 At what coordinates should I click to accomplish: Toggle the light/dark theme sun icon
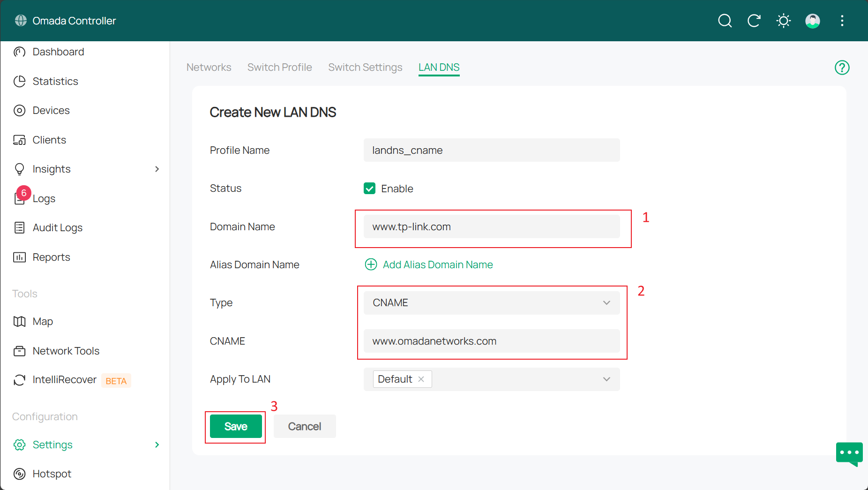[x=783, y=21]
